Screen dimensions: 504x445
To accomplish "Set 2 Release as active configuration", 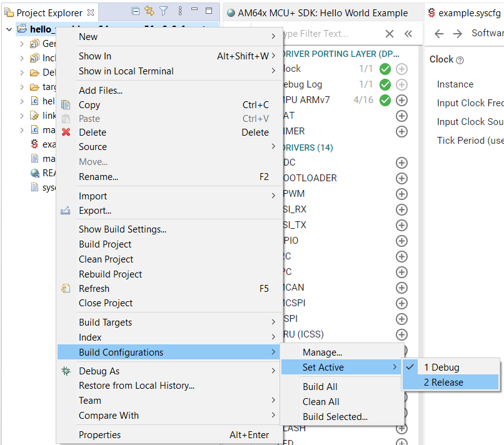I will click(443, 382).
